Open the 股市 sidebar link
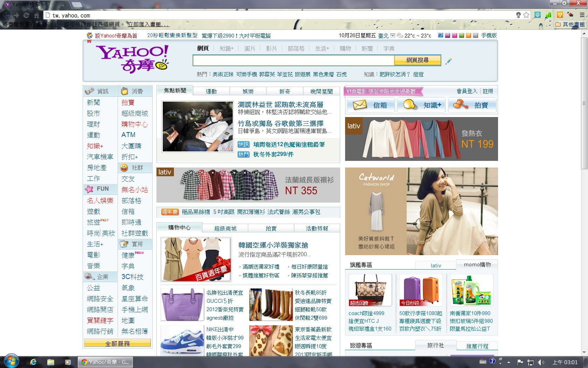Image resolution: width=588 pixels, height=368 pixels. pos(93,113)
